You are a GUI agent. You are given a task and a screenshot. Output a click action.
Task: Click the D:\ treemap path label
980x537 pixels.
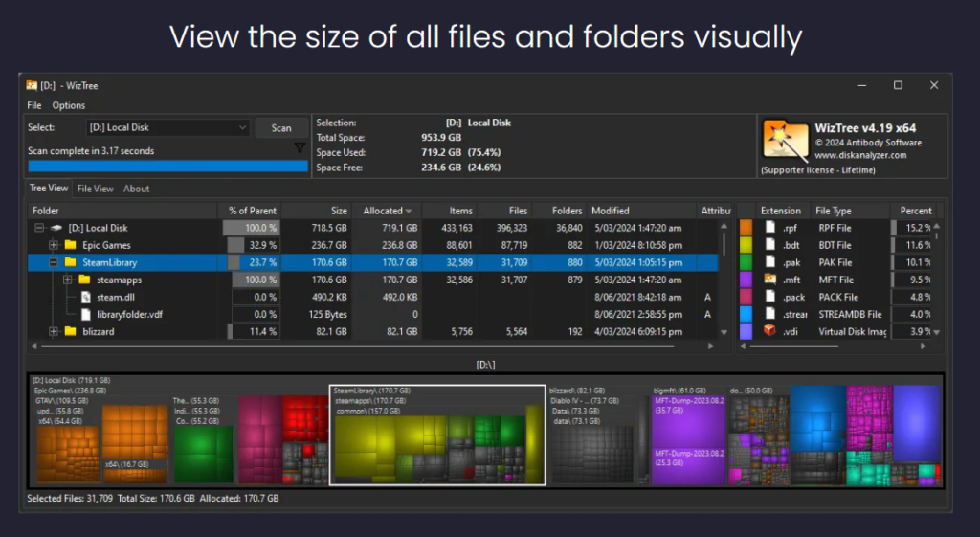pos(485,365)
